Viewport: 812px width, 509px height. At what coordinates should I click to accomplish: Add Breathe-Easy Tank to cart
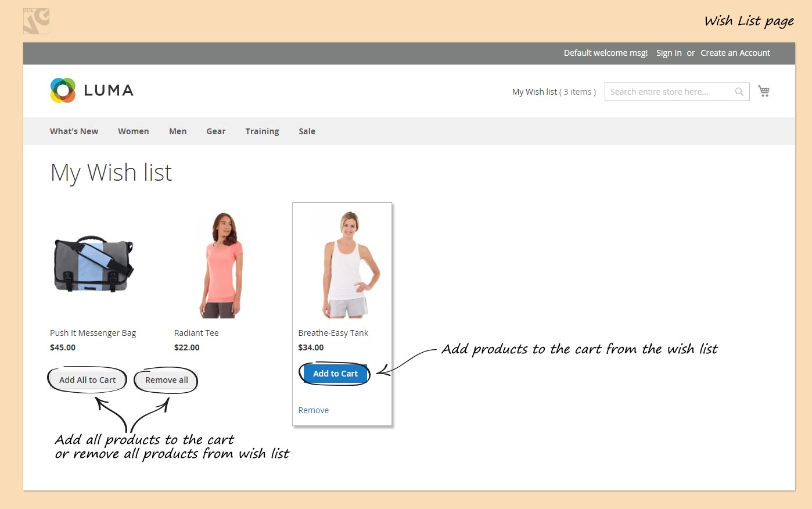click(x=335, y=374)
